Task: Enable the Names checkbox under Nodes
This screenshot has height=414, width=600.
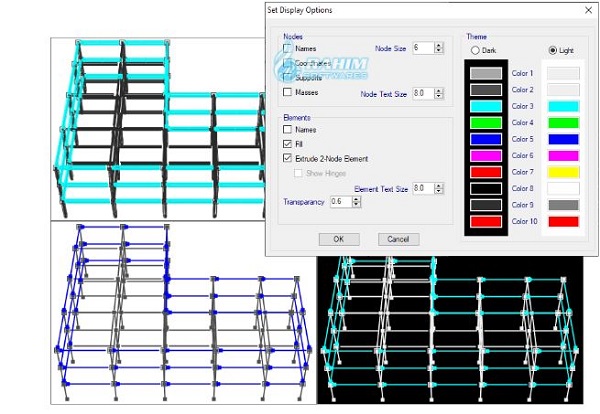Action: tap(288, 48)
